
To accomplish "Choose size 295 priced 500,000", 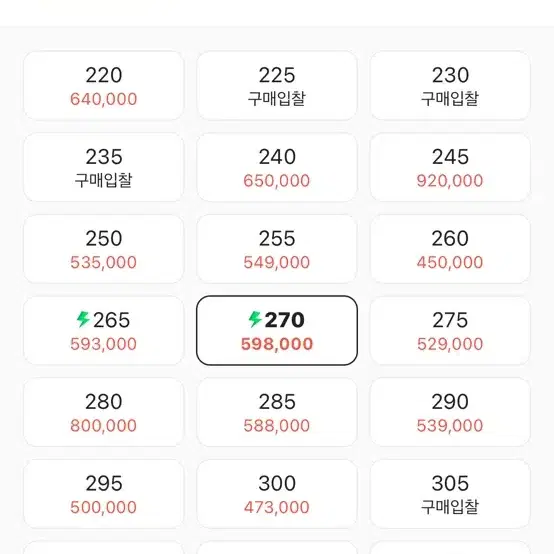I will (104, 494).
